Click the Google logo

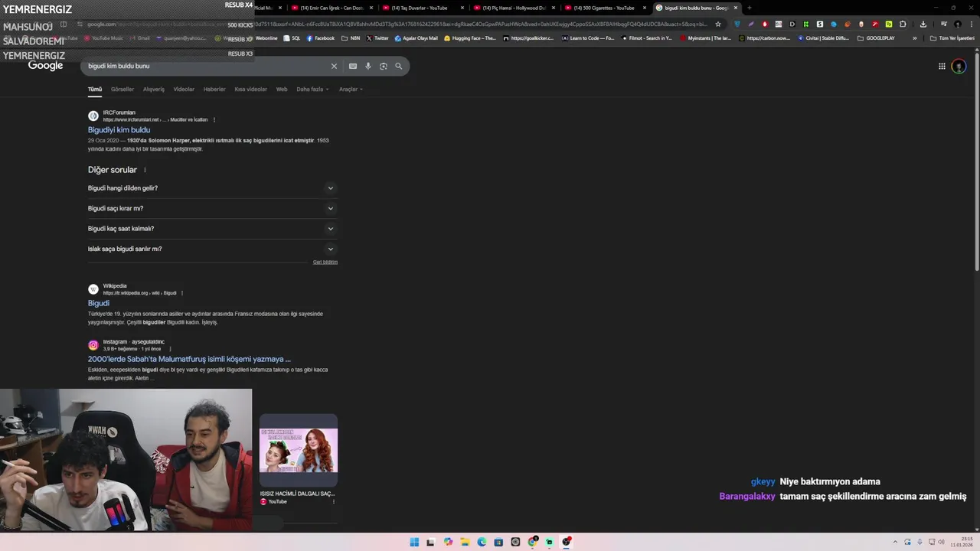pos(46,66)
